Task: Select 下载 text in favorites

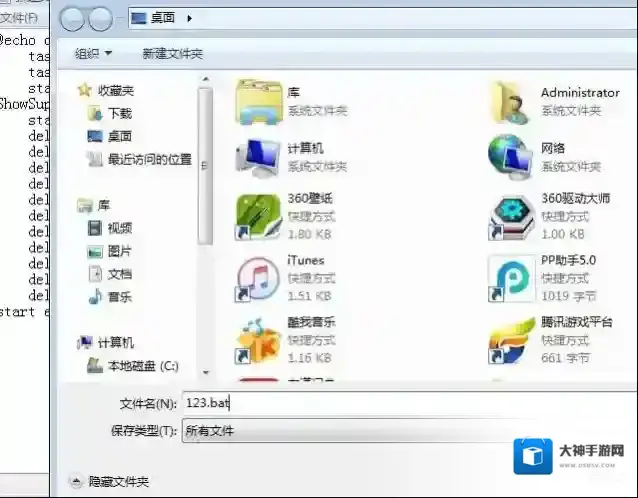Action: click(x=120, y=113)
